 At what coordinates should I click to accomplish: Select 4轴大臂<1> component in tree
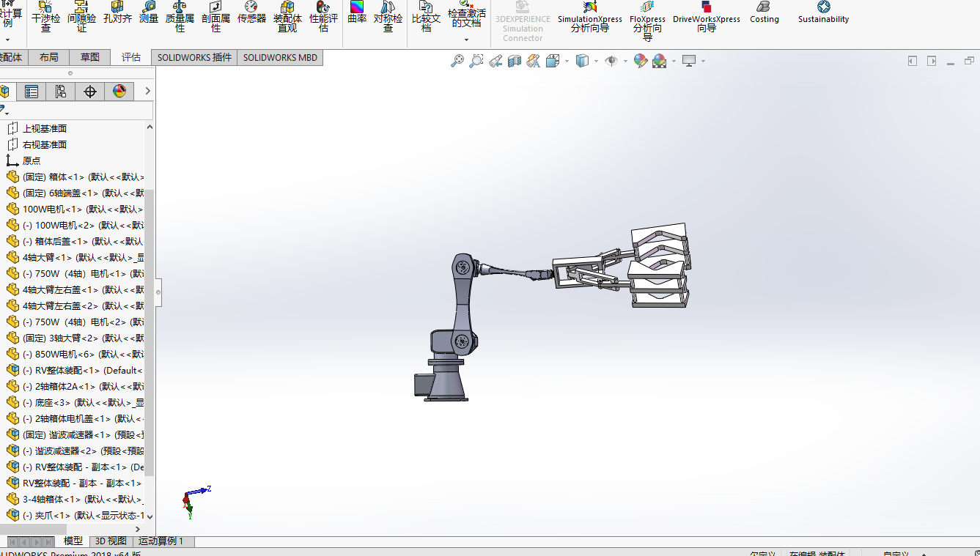75,257
